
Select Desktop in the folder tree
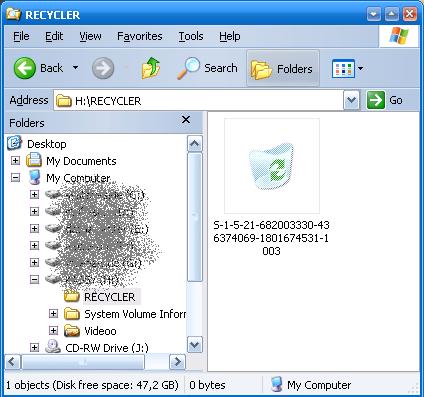[47, 144]
